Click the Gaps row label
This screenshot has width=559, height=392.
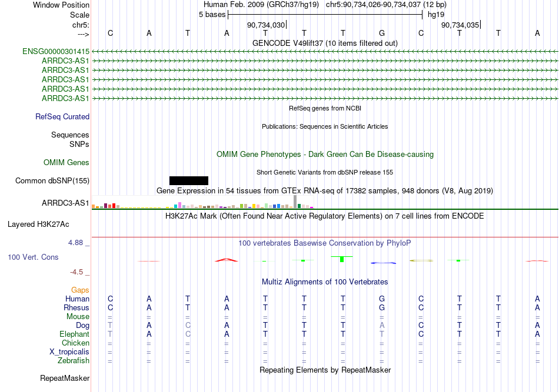coord(80,290)
